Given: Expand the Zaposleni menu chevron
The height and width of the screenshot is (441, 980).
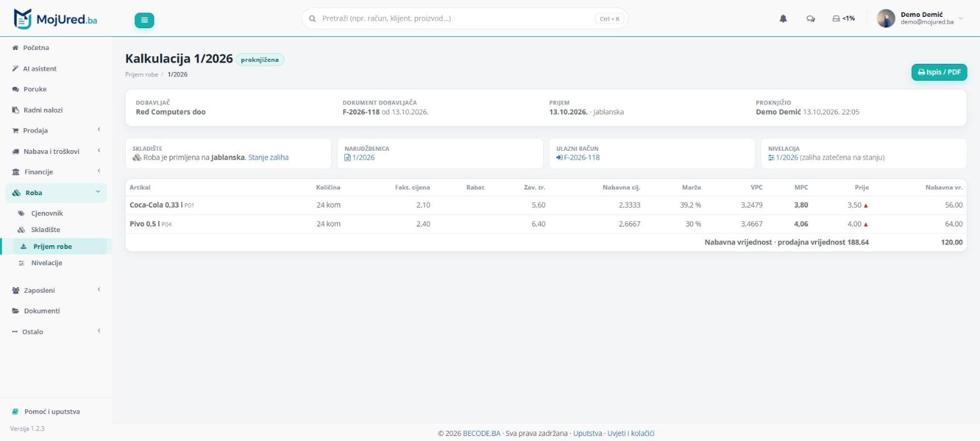Looking at the screenshot, I should (x=98, y=290).
